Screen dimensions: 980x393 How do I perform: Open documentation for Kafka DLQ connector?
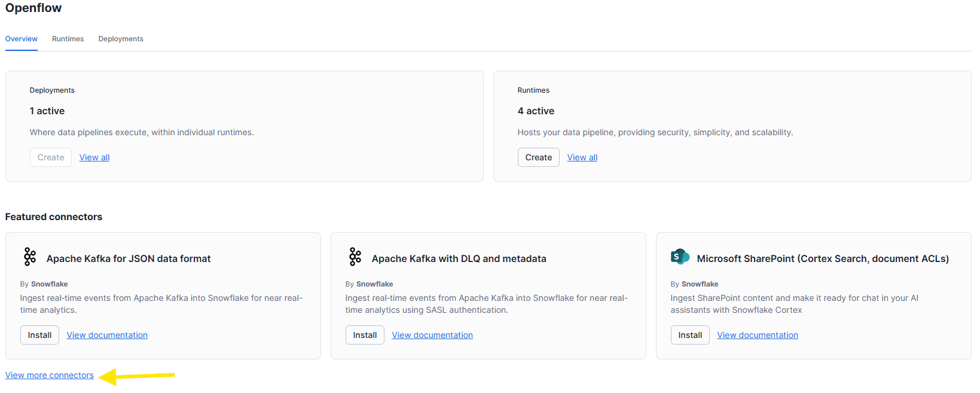pyautogui.click(x=432, y=335)
